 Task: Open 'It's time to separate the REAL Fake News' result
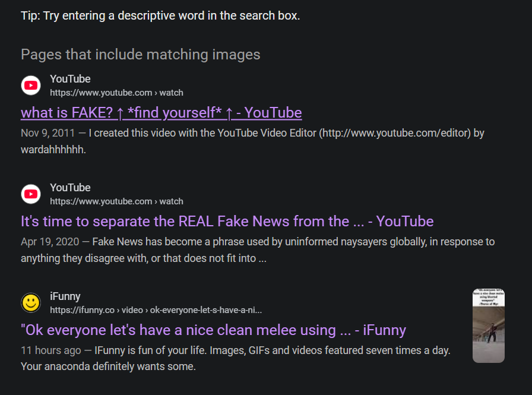pos(227,221)
